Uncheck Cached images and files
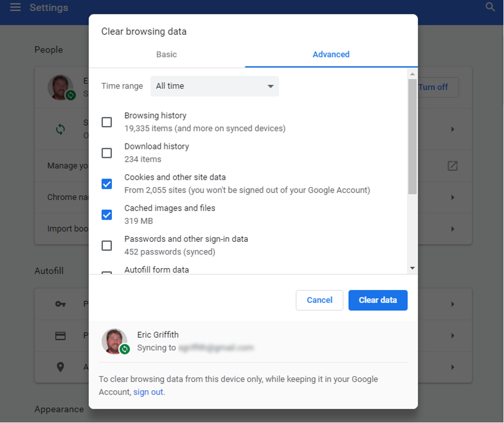The image size is (504, 423). click(x=107, y=214)
